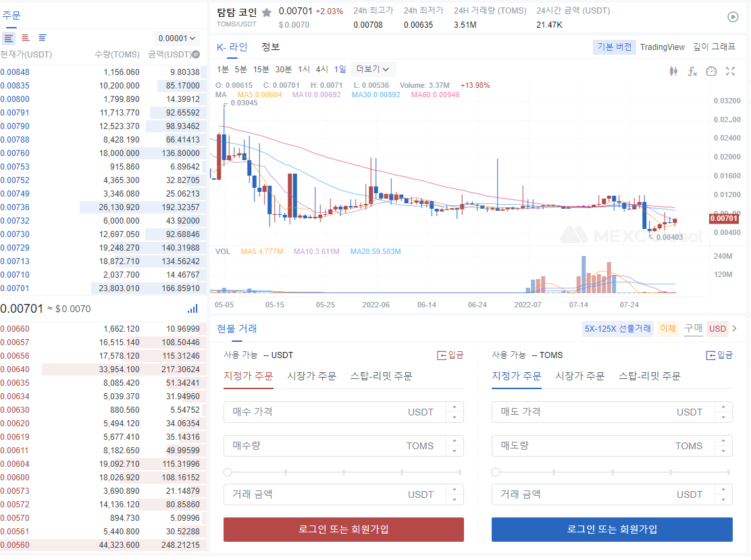Select the 5분 interval
The width and height of the screenshot is (751, 560).
click(x=241, y=70)
